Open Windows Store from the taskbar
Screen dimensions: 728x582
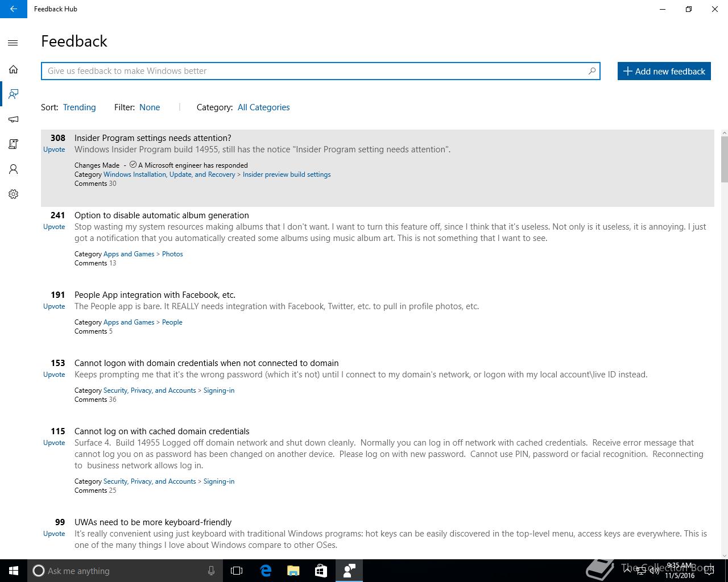point(321,571)
